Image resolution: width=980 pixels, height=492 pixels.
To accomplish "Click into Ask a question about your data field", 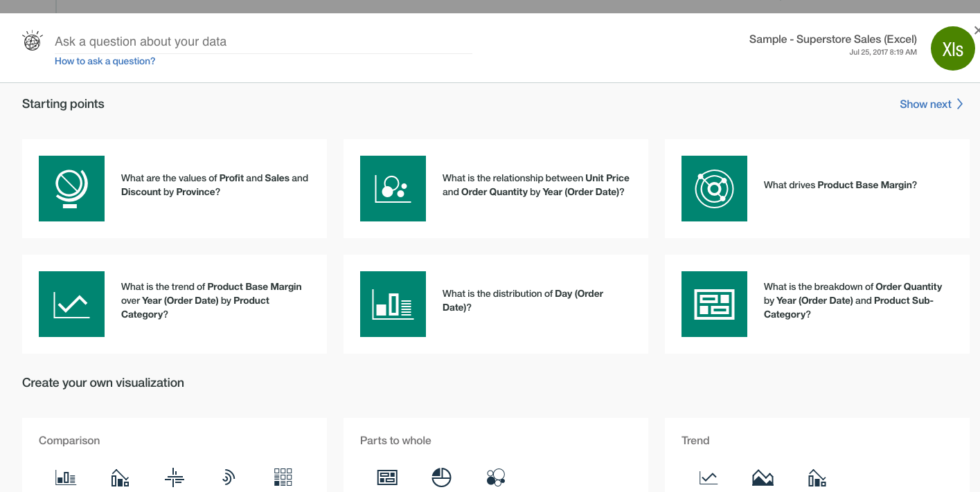I will [x=263, y=42].
